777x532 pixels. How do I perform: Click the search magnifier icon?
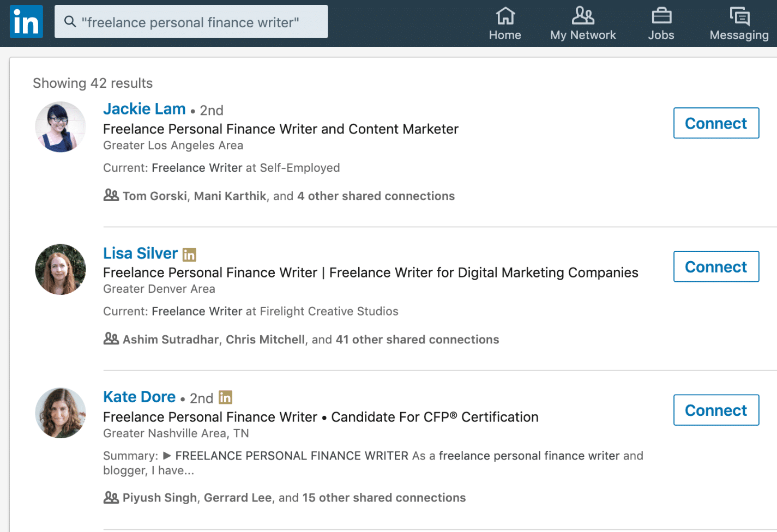tap(70, 21)
